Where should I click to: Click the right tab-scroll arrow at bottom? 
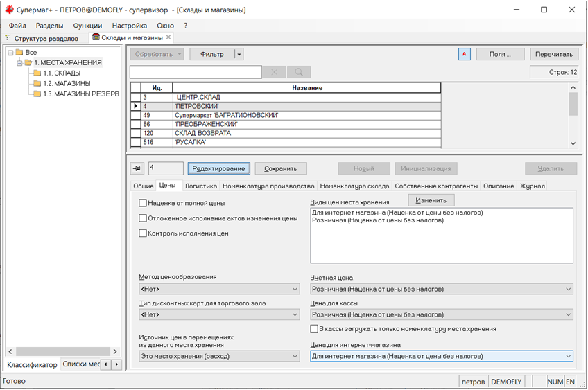point(116,364)
